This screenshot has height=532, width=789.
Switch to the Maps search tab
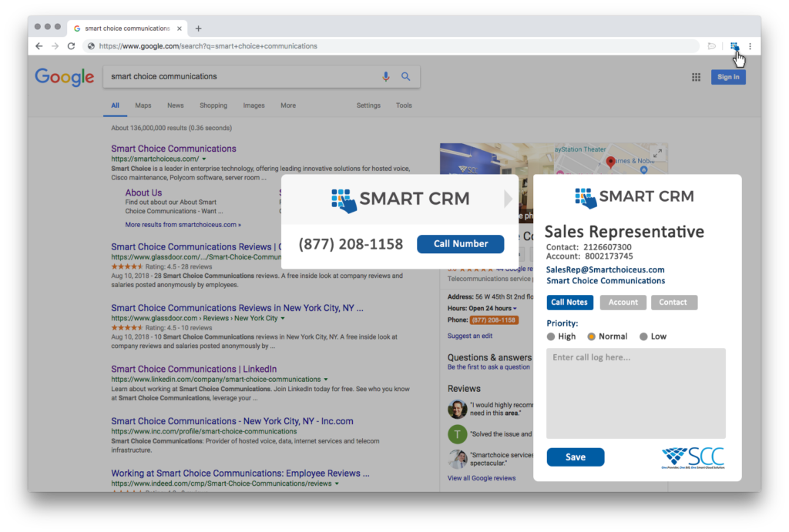coord(143,105)
